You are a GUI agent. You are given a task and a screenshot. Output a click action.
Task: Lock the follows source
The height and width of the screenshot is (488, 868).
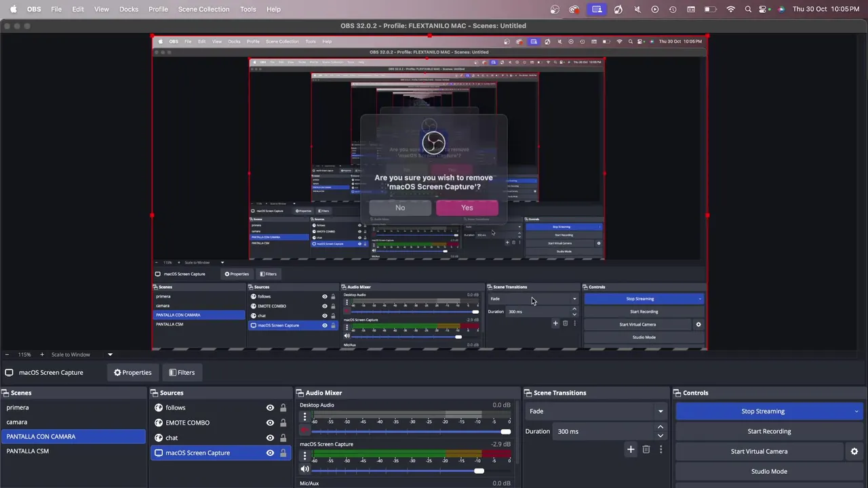click(283, 407)
